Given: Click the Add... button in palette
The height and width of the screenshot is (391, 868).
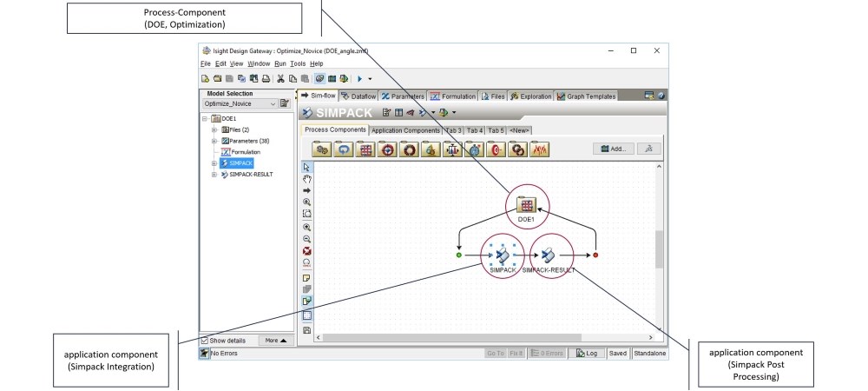Looking at the screenshot, I should coord(614,149).
